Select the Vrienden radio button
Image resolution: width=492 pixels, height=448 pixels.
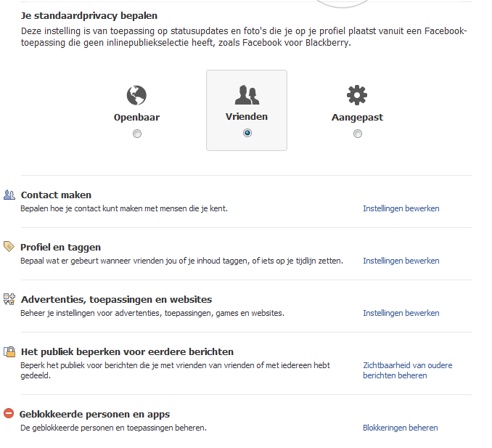[x=247, y=134]
